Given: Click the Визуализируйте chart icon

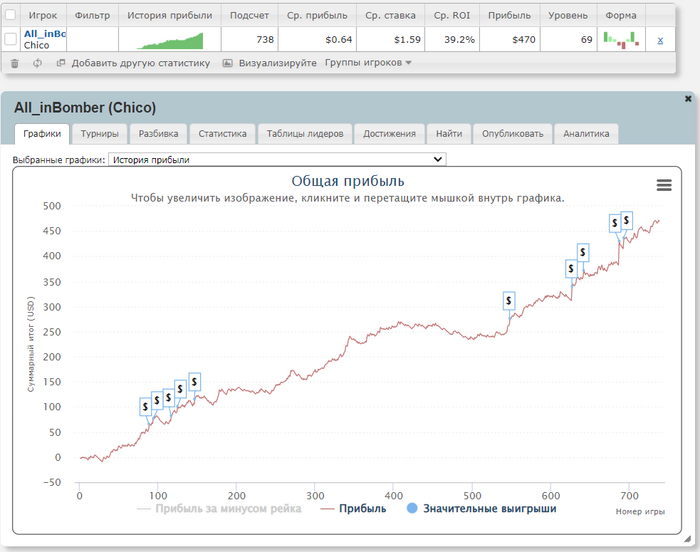Looking at the screenshot, I should point(228,63).
